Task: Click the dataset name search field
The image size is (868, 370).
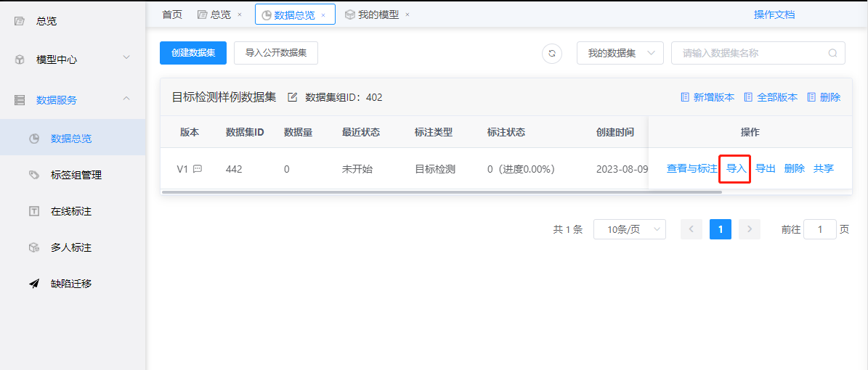Action: tap(758, 53)
